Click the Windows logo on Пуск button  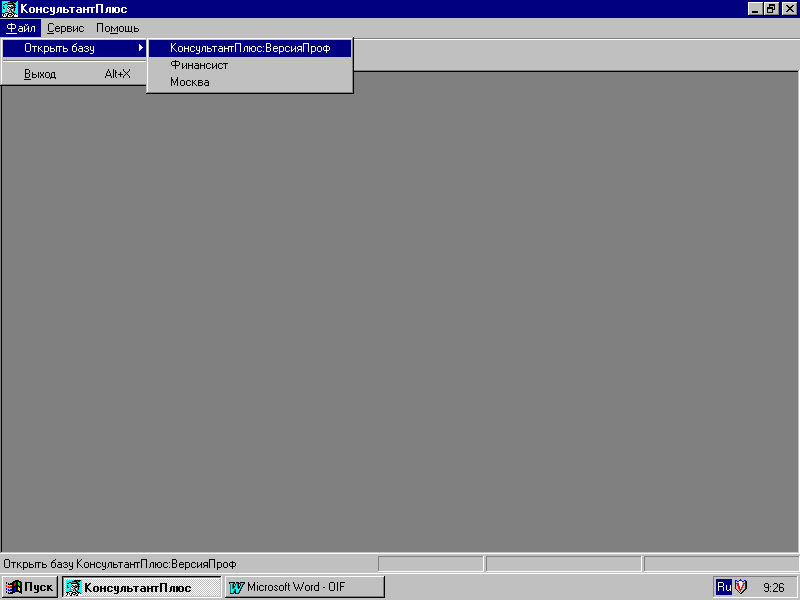pyautogui.click(x=13, y=587)
